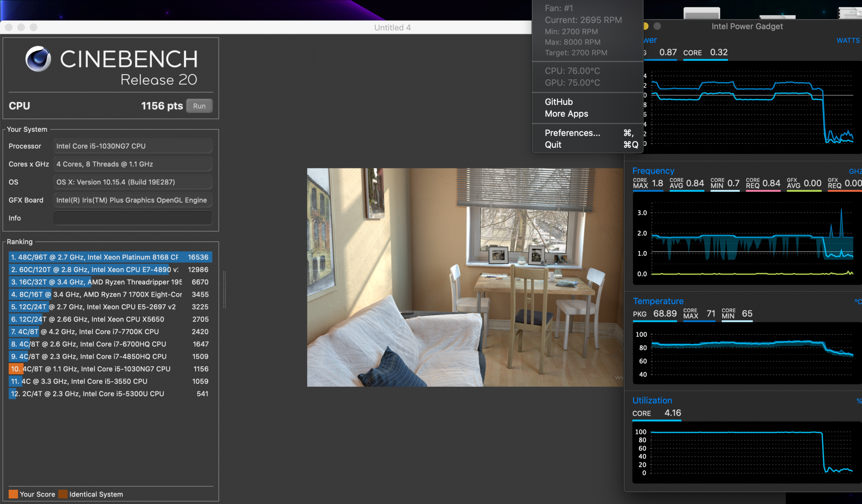Open Preferences... from the menu
862x504 pixels.
coord(572,133)
